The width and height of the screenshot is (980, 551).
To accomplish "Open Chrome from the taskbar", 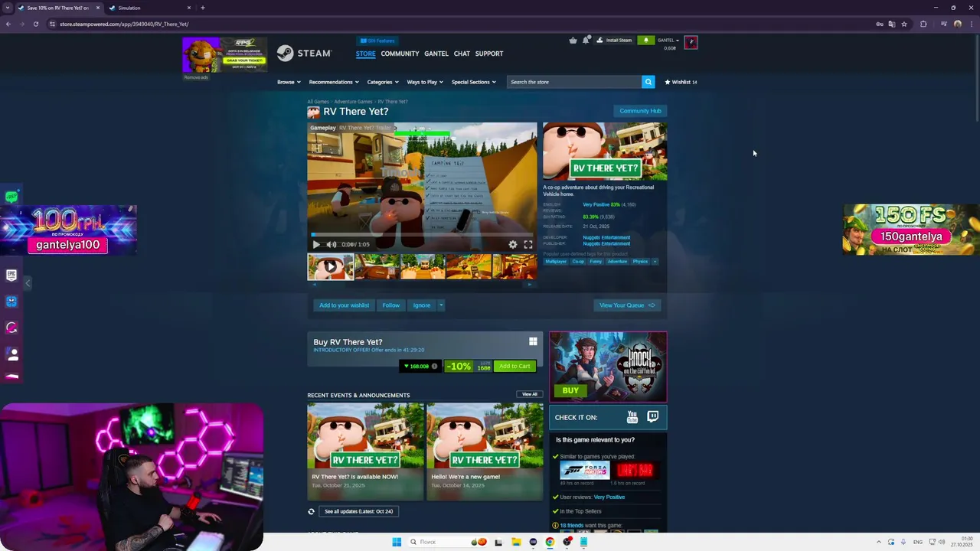I will point(550,542).
